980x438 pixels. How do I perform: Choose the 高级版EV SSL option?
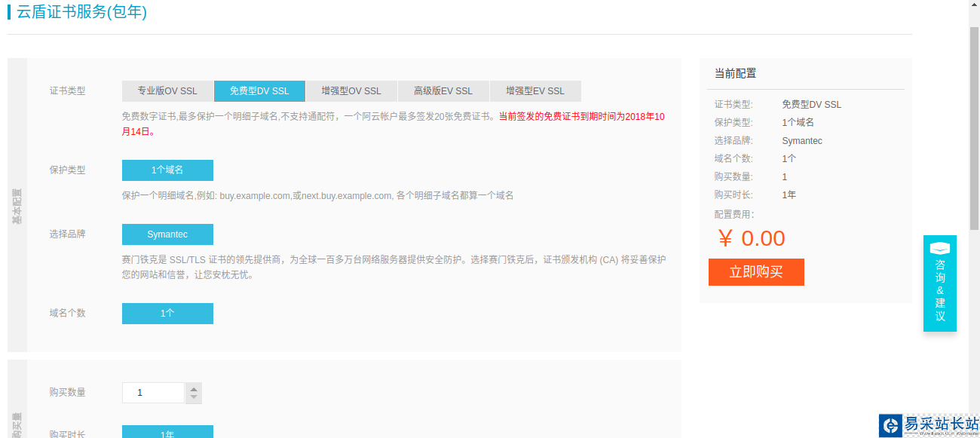pyautogui.click(x=443, y=91)
